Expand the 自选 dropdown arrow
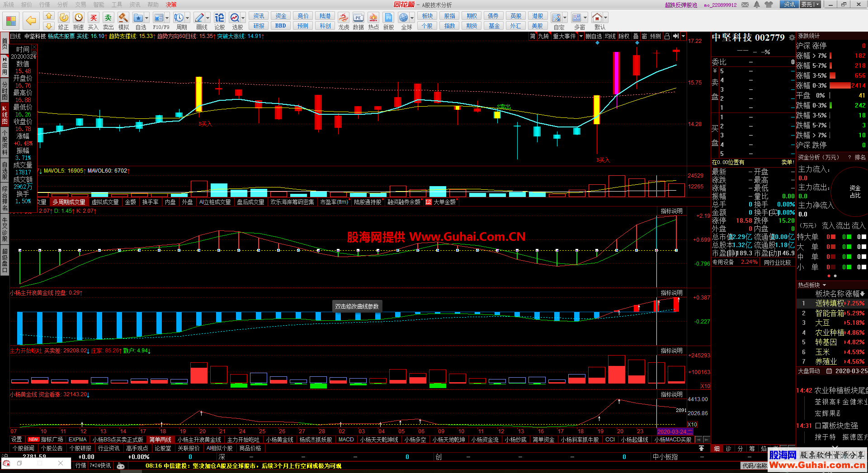Viewport: 868px width, 473px height. point(147,18)
